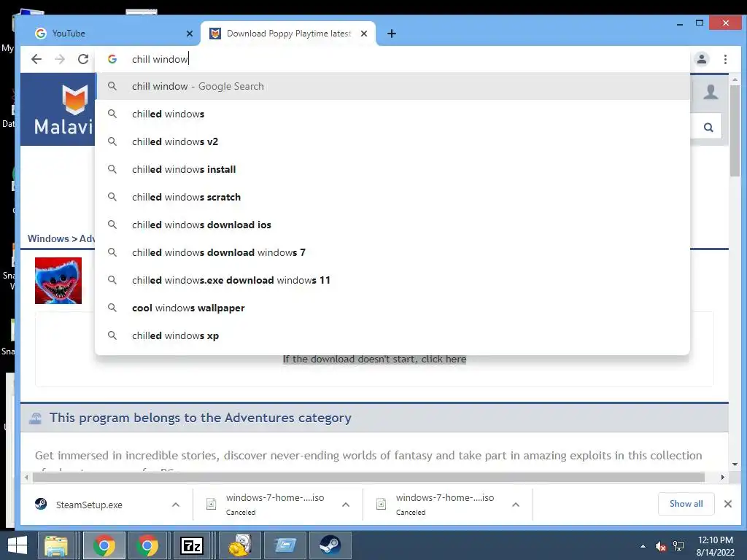Open Steam from the taskbar
This screenshot has height=560, width=747.
point(330,545)
